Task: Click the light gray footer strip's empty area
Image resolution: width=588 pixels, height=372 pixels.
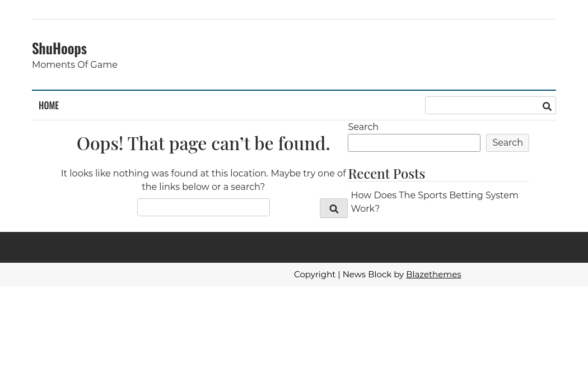Action: click(x=140, y=275)
